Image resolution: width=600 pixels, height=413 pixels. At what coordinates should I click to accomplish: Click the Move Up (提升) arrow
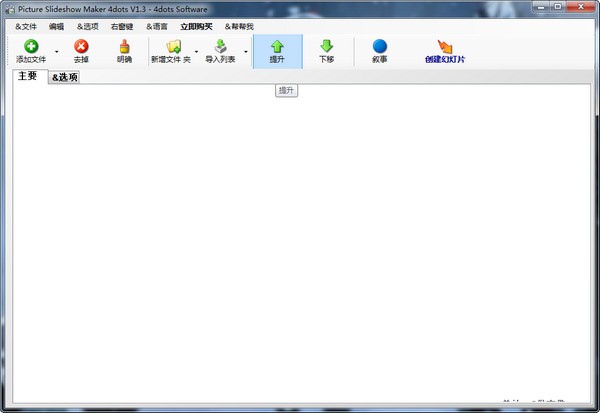[277, 47]
